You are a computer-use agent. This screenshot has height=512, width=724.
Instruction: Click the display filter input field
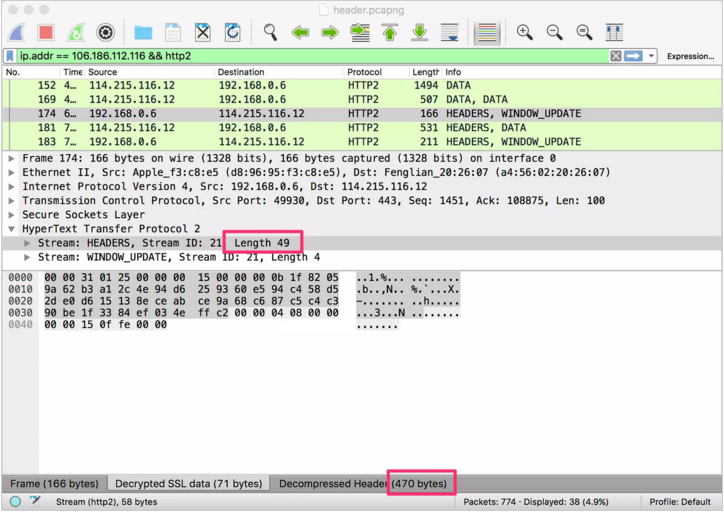300,56
